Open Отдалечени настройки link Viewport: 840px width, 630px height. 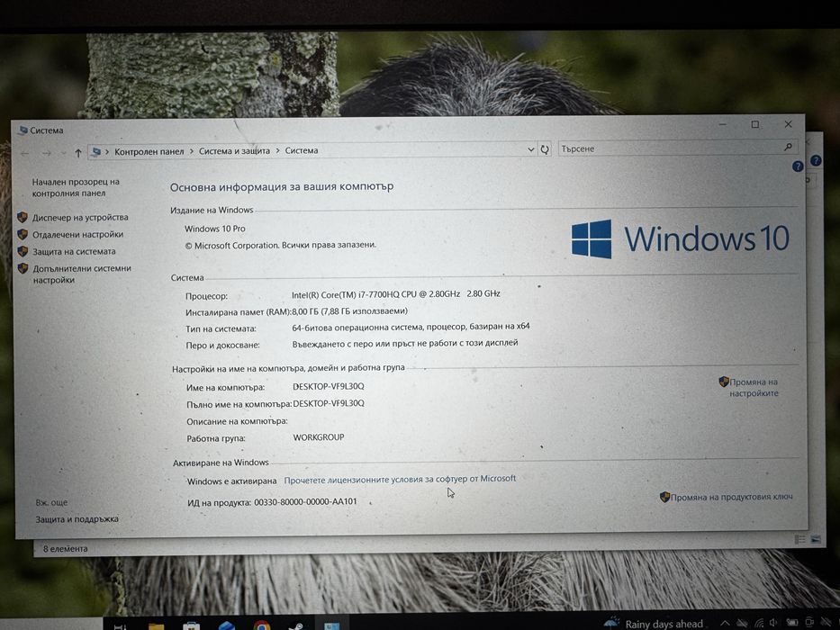click(77, 235)
